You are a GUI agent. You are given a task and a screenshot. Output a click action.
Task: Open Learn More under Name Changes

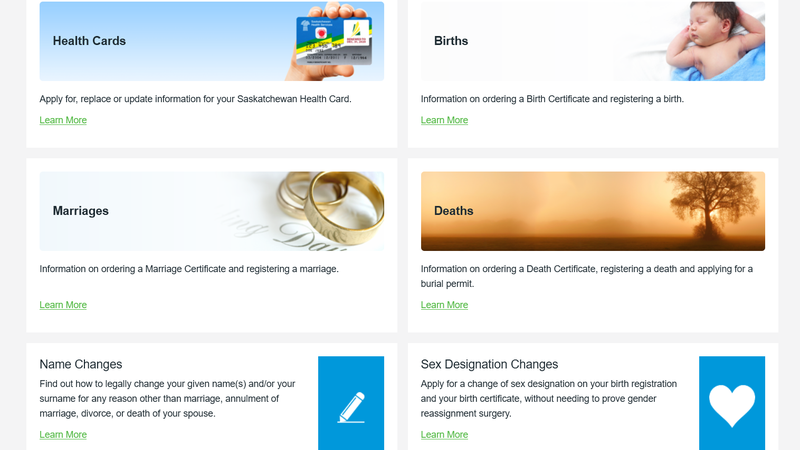(63, 434)
